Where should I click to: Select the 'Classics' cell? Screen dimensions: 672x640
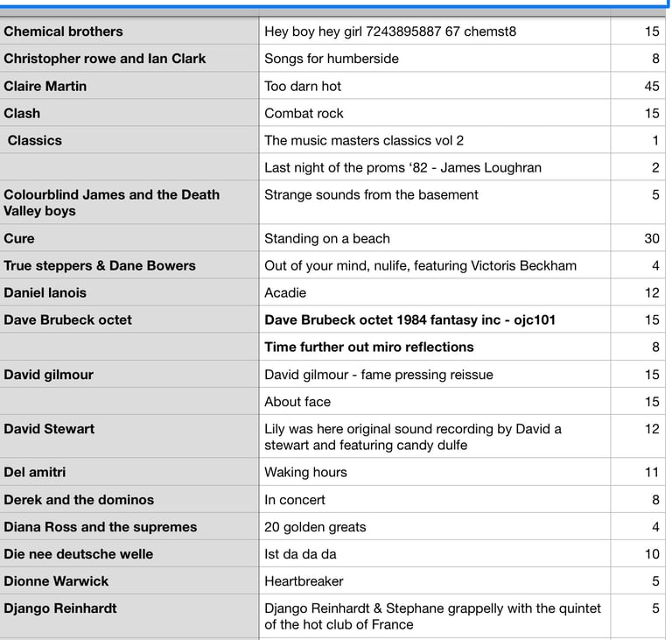129,140
